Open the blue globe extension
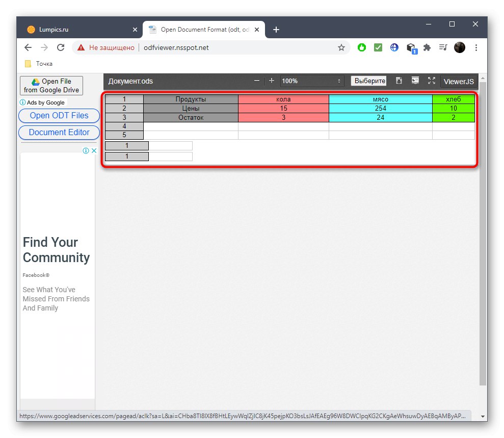 [x=394, y=47]
